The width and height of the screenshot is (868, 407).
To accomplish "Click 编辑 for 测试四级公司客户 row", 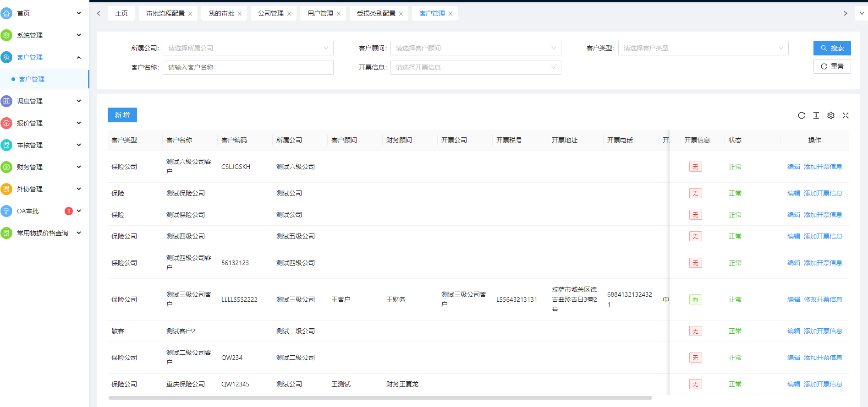I will click(x=794, y=263).
